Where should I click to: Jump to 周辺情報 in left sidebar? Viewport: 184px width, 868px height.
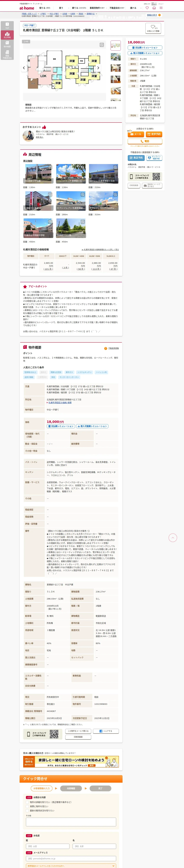[x=7, y=35]
